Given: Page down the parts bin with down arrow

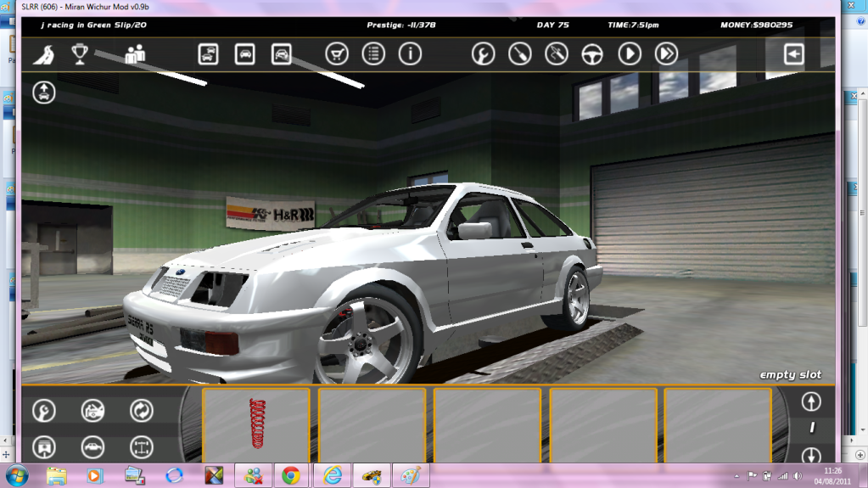Looking at the screenshot, I should pos(811,455).
